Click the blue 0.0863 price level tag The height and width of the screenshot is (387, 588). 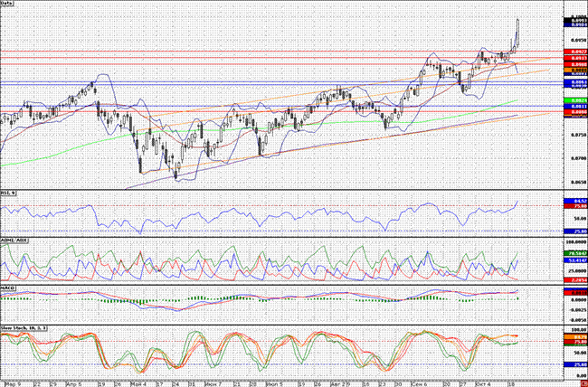pyautogui.click(x=574, y=80)
